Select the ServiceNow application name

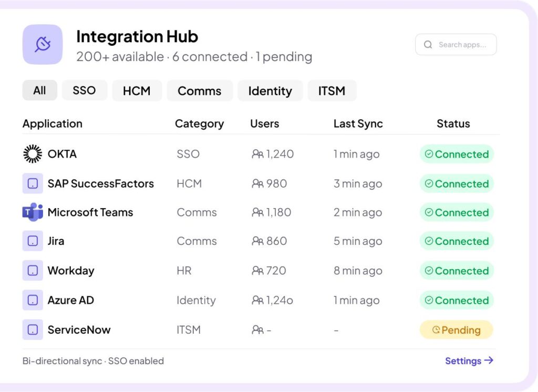pos(79,329)
